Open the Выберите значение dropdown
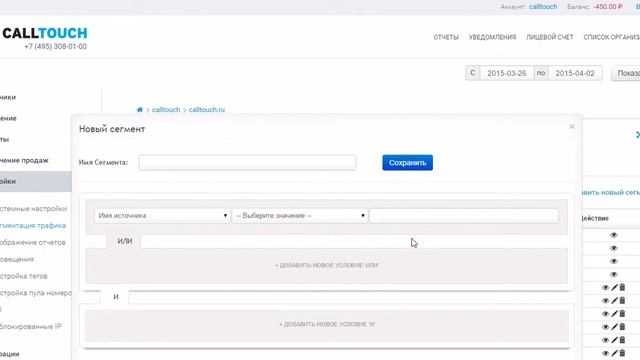The width and height of the screenshot is (640, 360). click(x=300, y=216)
